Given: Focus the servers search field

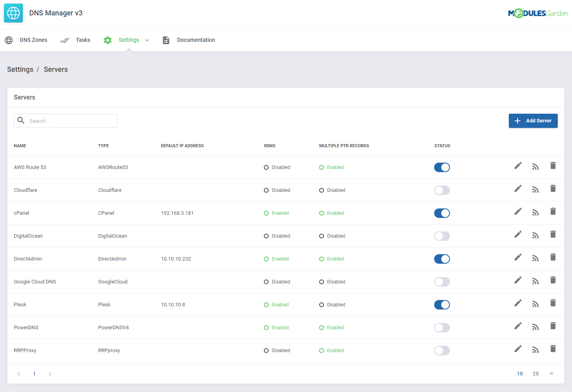Looking at the screenshot, I should point(66,121).
